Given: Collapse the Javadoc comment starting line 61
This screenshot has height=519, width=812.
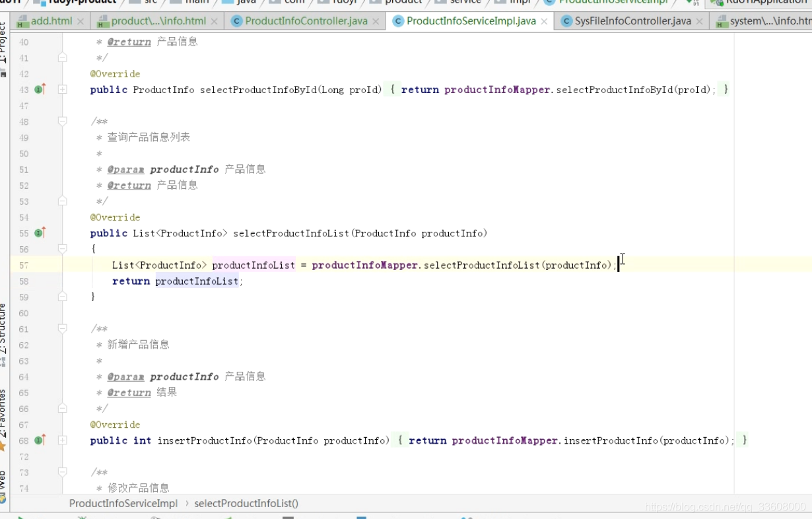Looking at the screenshot, I should tap(62, 328).
